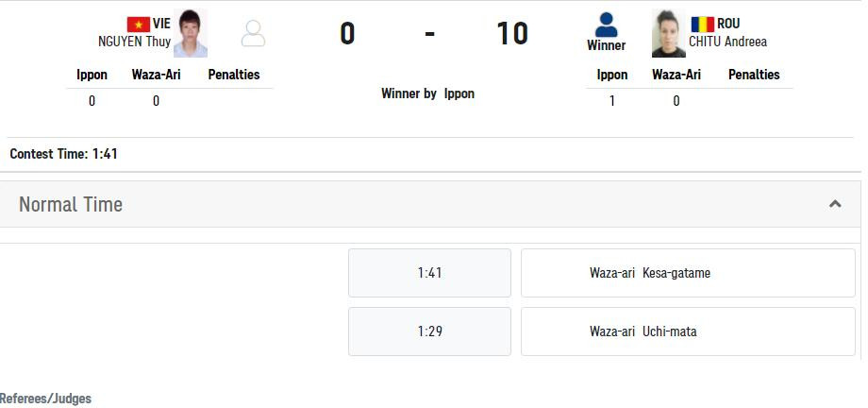Screen dimensions: 868x408
Task: Click the score 10 for Romania
Action: click(x=512, y=34)
